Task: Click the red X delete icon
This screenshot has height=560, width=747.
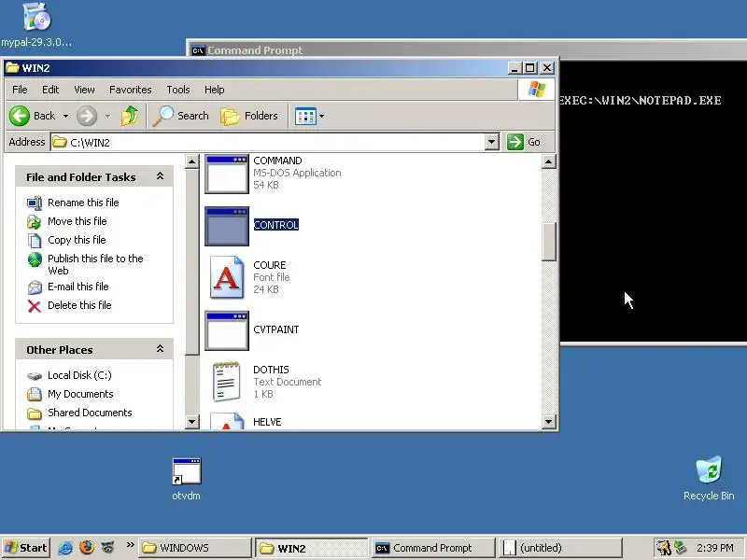Action: coord(35,306)
